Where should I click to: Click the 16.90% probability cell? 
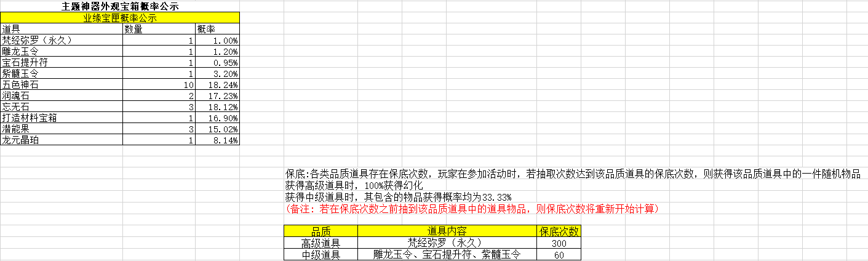(218, 118)
